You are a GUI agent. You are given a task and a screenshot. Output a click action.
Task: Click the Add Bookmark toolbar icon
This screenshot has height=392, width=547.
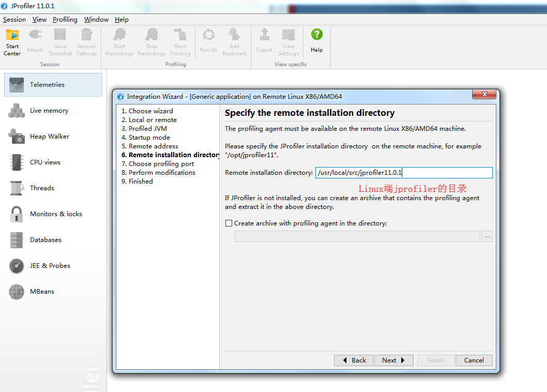(234, 42)
